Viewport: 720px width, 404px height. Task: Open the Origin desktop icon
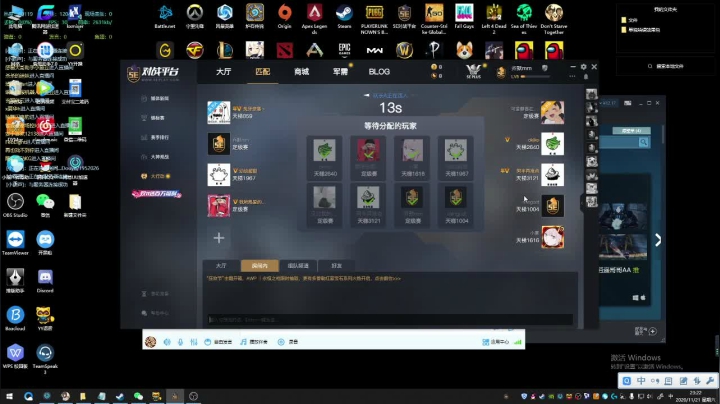tap(285, 17)
